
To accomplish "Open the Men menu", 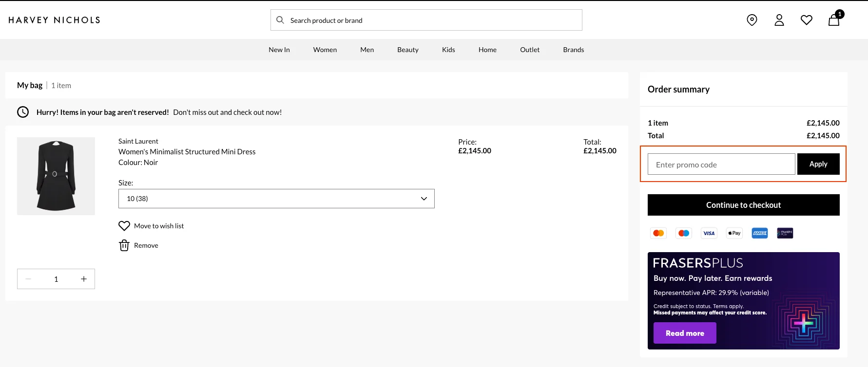I will click(x=367, y=50).
